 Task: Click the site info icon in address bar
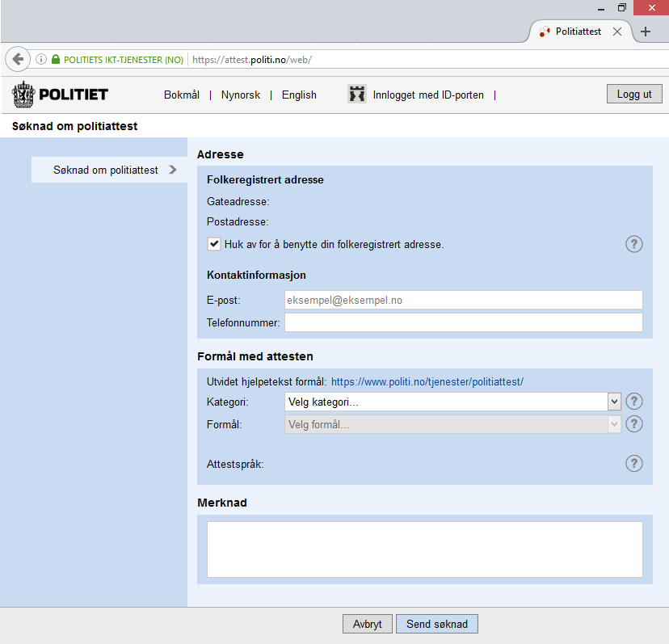click(x=41, y=59)
